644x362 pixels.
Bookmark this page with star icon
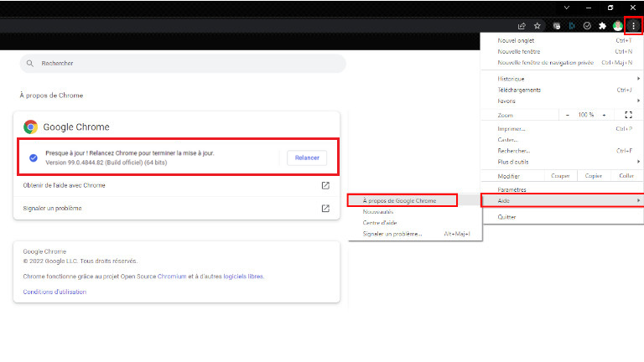pyautogui.click(x=538, y=26)
